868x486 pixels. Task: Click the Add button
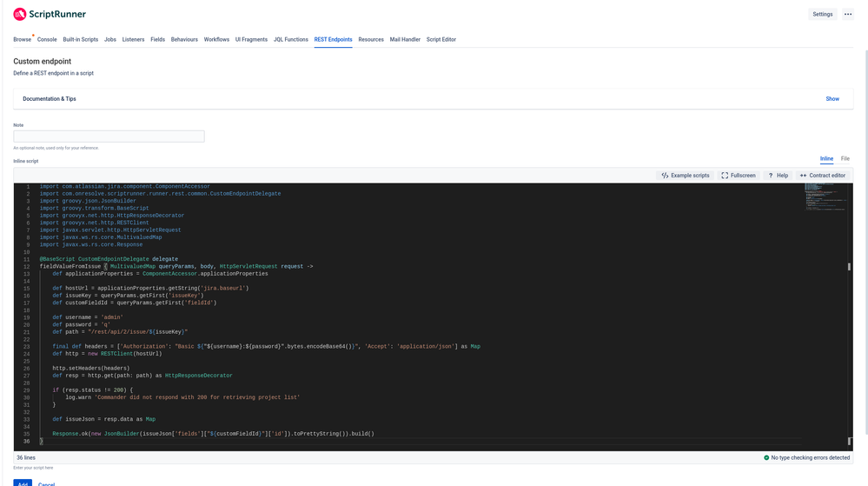click(23, 483)
